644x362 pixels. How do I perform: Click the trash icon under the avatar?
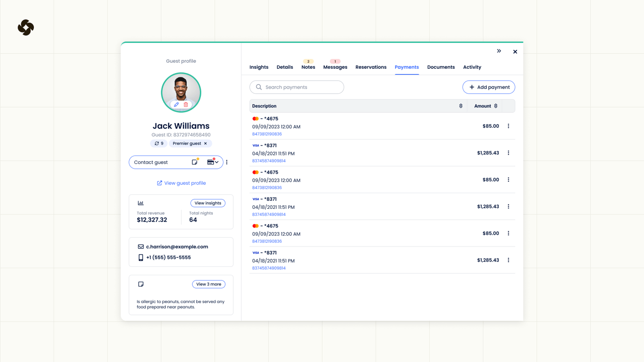(186, 104)
